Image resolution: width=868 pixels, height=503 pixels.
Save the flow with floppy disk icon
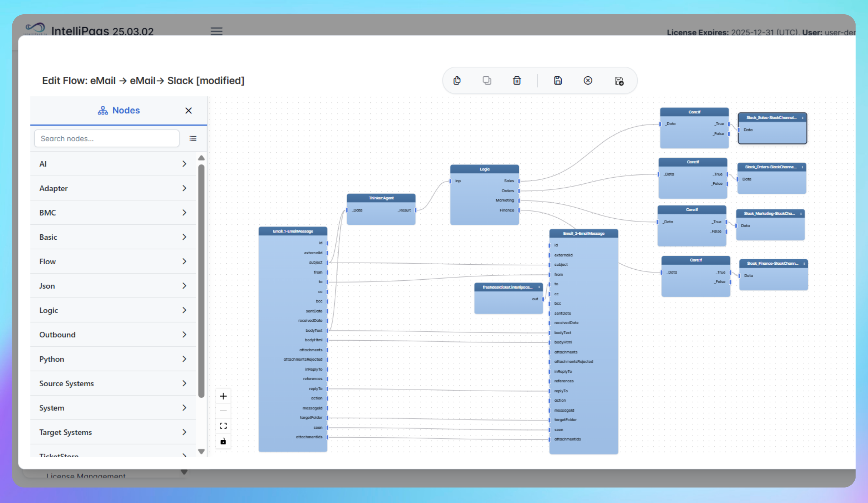(558, 80)
